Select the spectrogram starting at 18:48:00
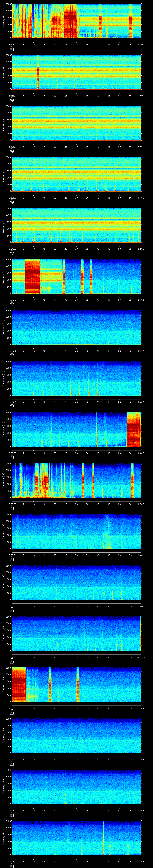The height and width of the screenshot is (868, 153). click(x=76, y=72)
